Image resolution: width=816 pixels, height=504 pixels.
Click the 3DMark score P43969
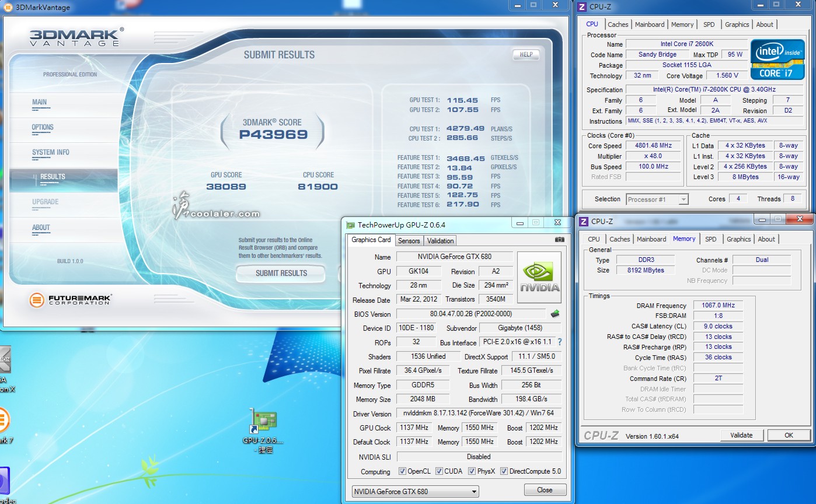[273, 135]
